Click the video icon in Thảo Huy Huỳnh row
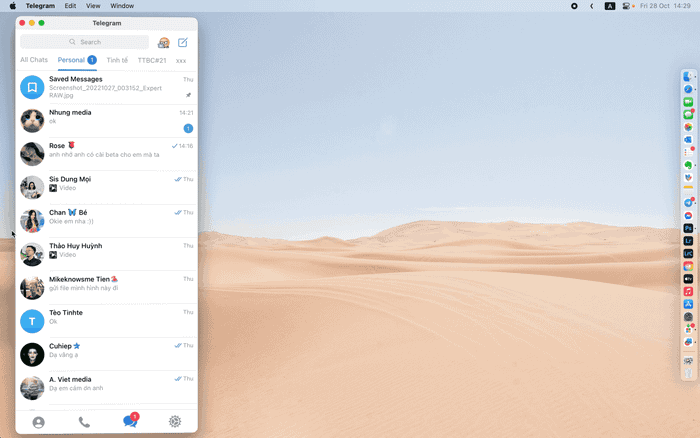This screenshot has height=438, width=700. 53,255
